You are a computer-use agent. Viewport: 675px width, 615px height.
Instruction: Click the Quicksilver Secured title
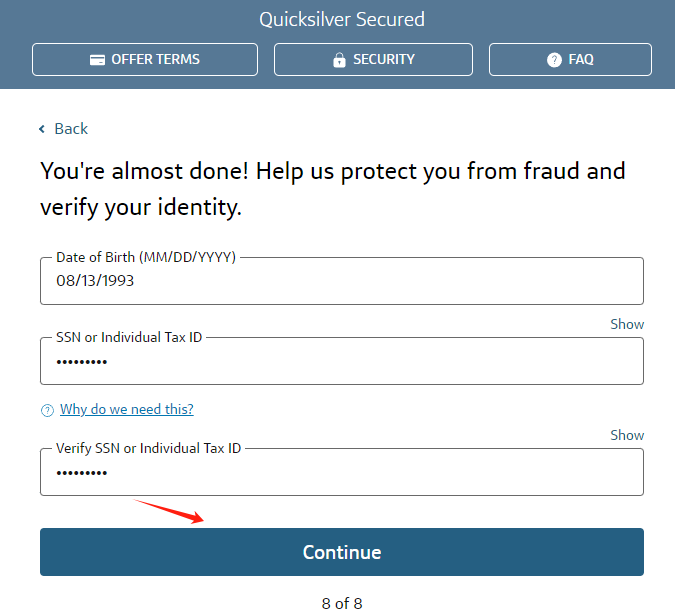(x=342, y=19)
